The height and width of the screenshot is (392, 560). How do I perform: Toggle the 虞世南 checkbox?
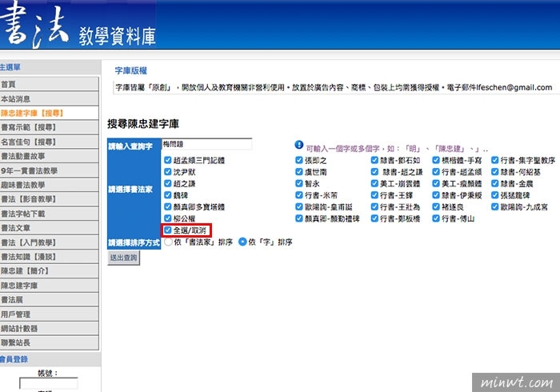point(299,171)
